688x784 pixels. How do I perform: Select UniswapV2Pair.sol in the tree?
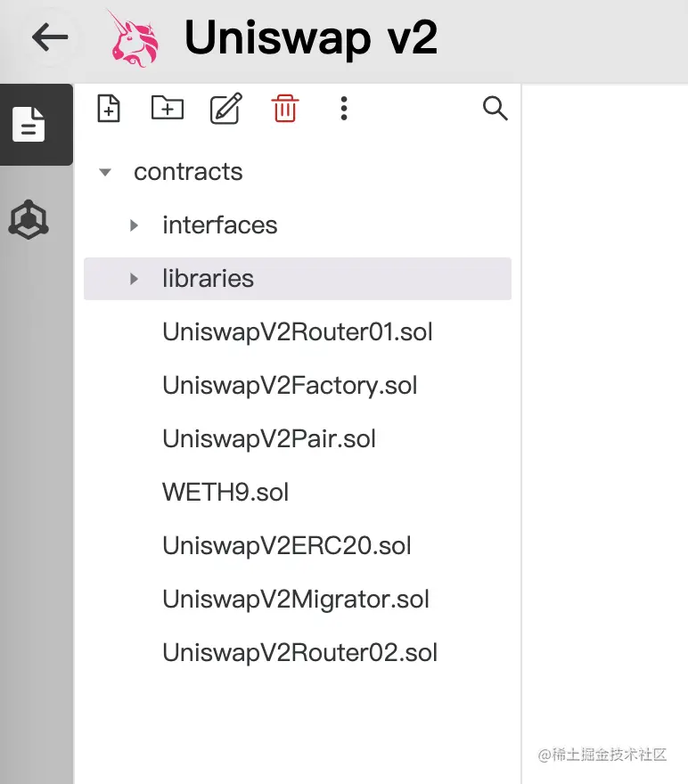point(269,439)
